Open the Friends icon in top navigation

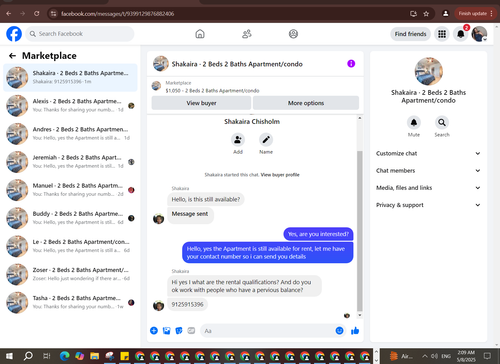coord(247,34)
